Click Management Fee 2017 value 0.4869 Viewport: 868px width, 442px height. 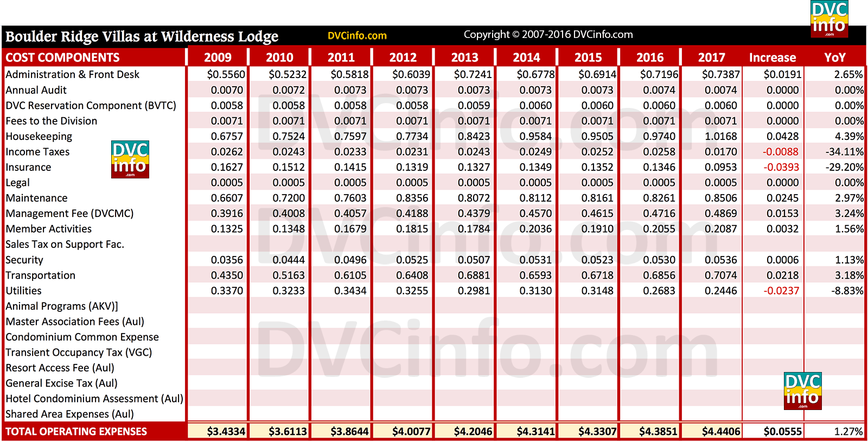pyautogui.click(x=721, y=214)
